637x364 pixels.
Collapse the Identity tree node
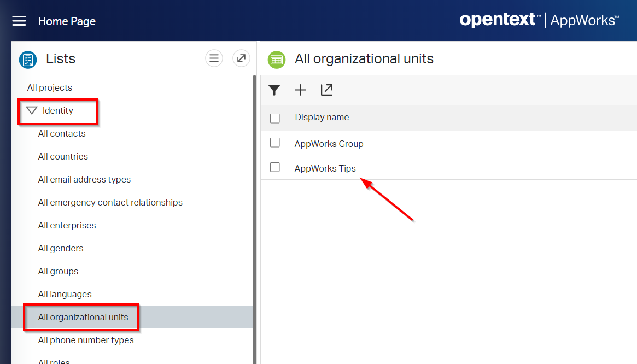point(32,110)
